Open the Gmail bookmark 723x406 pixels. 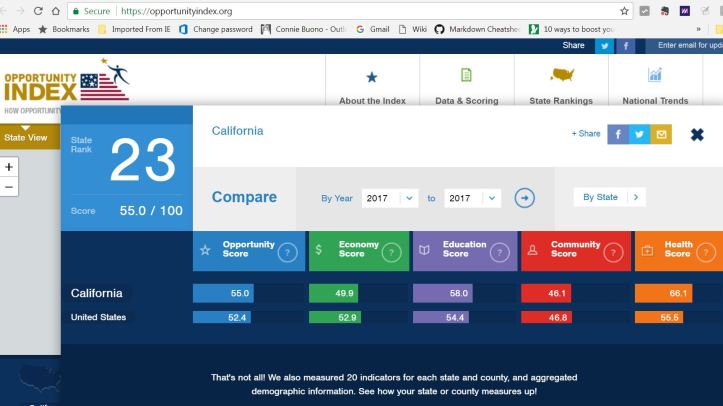pos(373,29)
